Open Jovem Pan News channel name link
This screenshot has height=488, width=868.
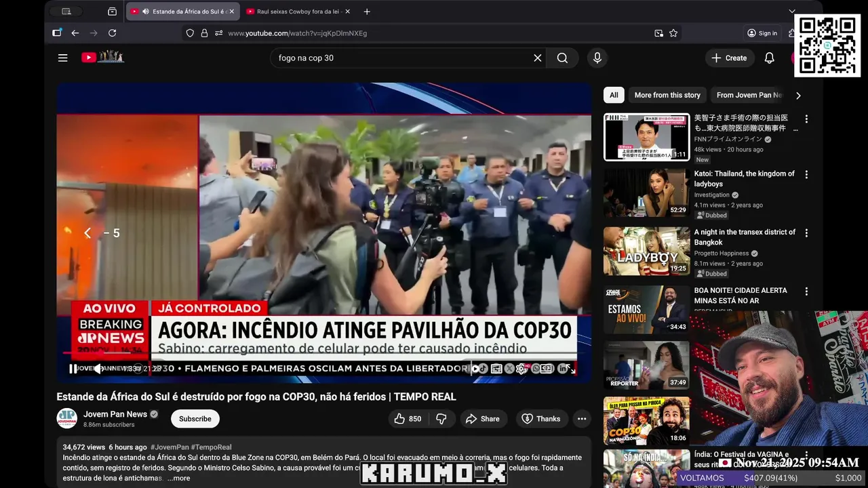point(115,414)
